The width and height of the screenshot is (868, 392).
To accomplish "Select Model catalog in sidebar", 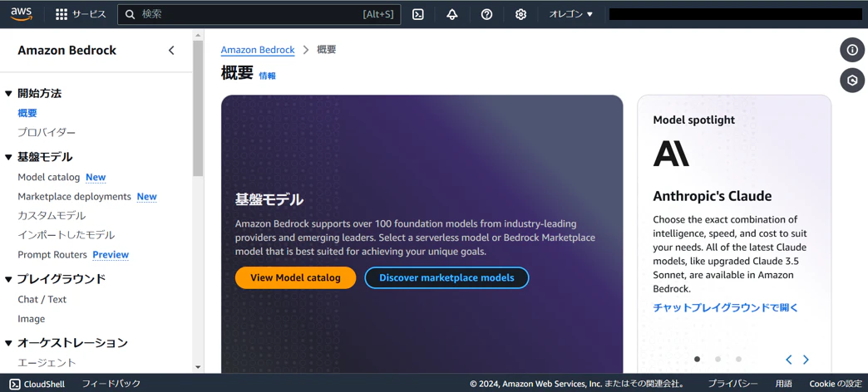I will coord(49,178).
